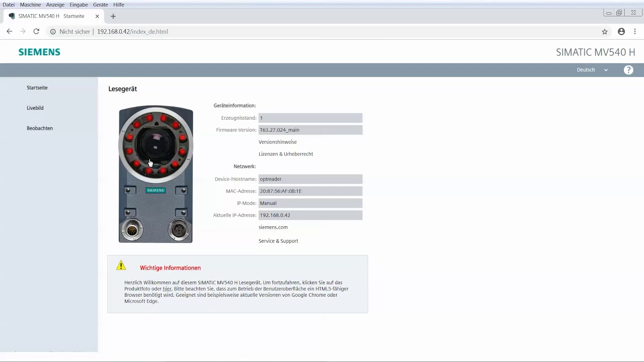Viewport: 644px width, 362px height.
Task: Click the Erzeugnisstand value field
Action: (310, 118)
